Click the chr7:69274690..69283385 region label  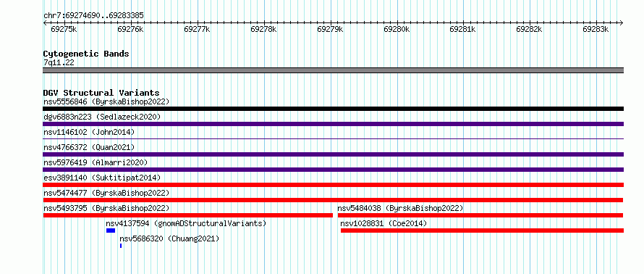(93, 15)
